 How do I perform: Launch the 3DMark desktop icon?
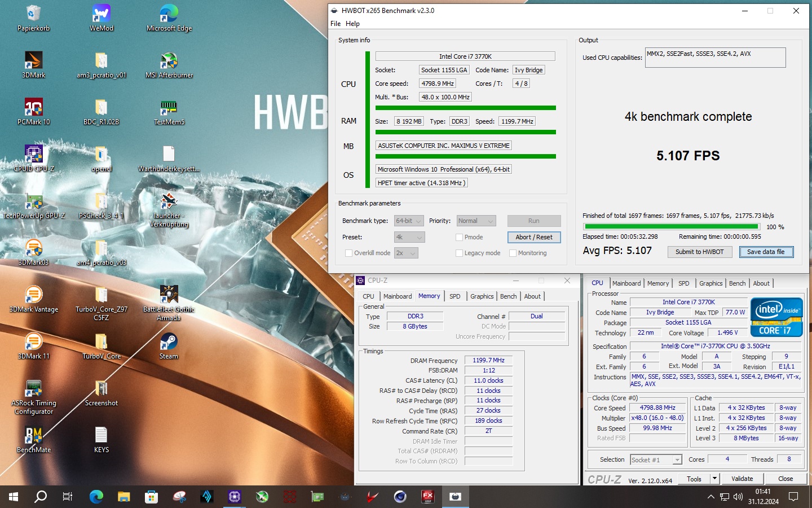[33, 65]
